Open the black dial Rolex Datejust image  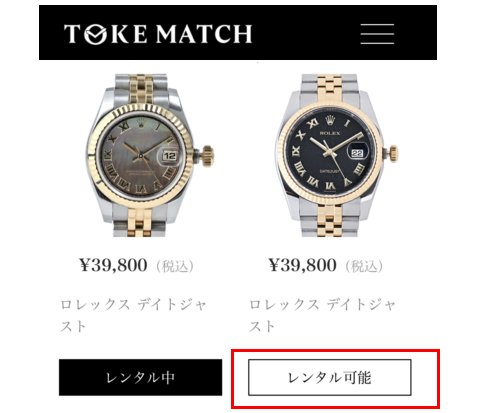click(337, 155)
